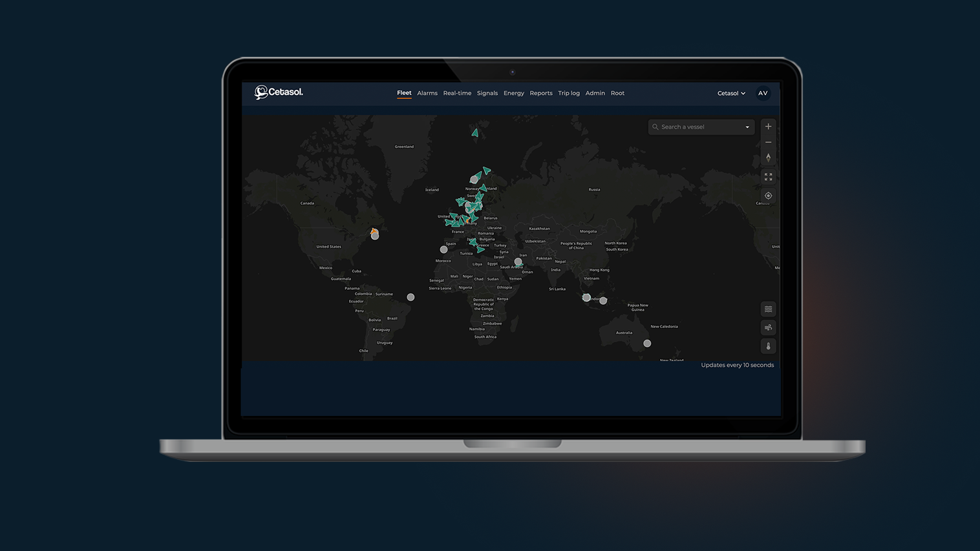Click the Australia map label
The height and width of the screenshot is (551, 980).
pos(624,333)
